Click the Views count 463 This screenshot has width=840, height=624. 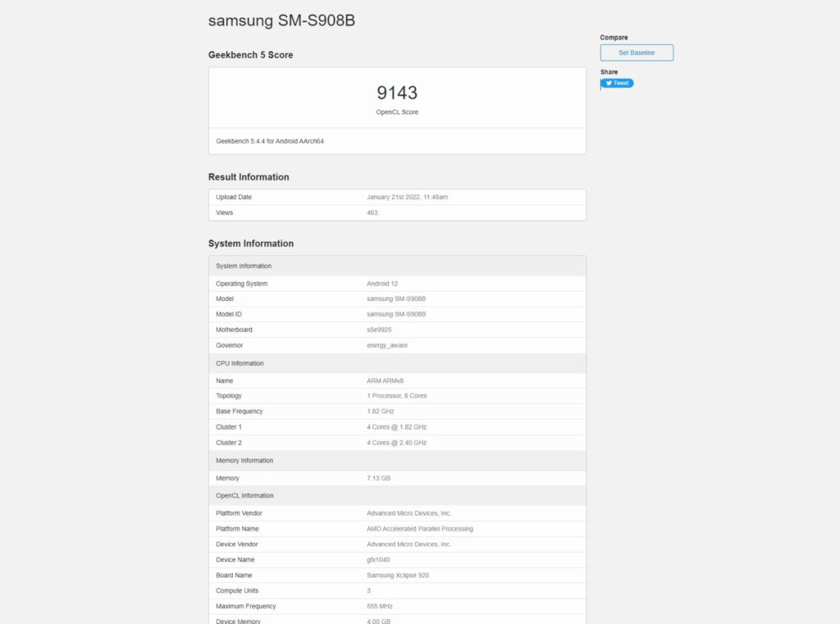[371, 212]
